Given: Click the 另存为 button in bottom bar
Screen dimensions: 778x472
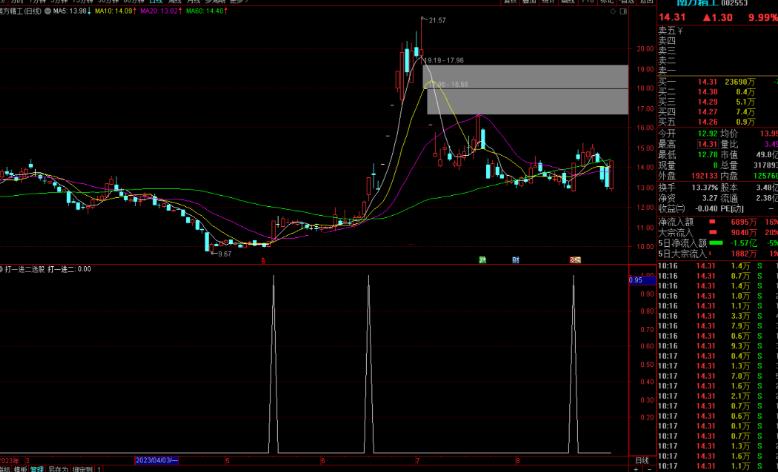Looking at the screenshot, I should (58, 469).
